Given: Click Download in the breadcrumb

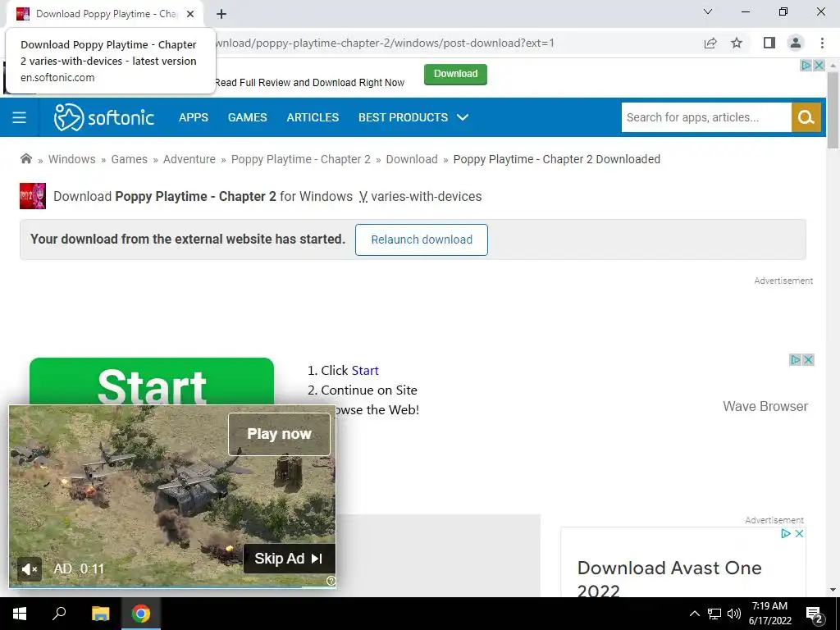Looking at the screenshot, I should (412, 159).
